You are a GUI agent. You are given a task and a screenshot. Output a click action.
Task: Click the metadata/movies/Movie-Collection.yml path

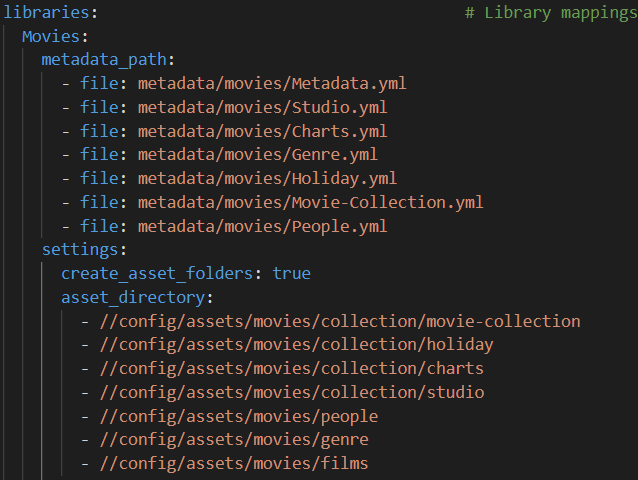(310, 202)
